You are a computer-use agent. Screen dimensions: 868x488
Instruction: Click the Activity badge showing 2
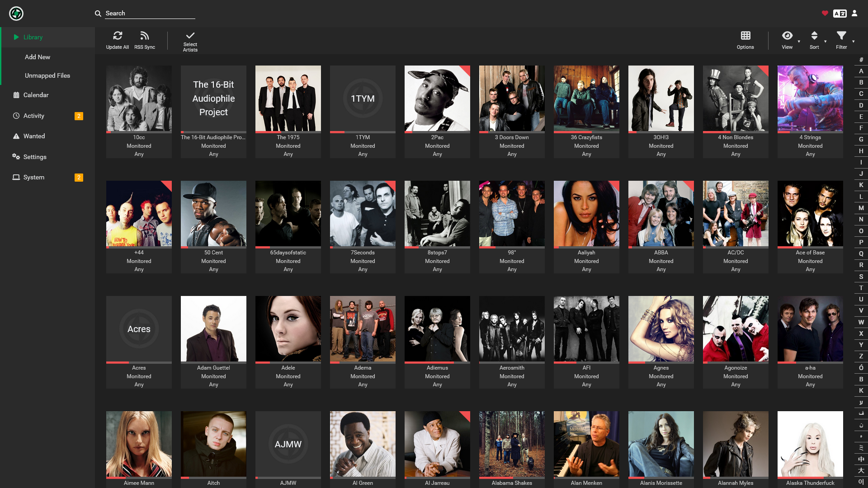pos(79,116)
